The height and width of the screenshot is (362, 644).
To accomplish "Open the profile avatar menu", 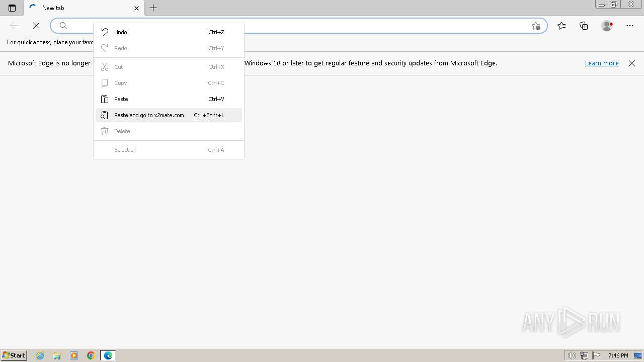I will click(x=607, y=26).
